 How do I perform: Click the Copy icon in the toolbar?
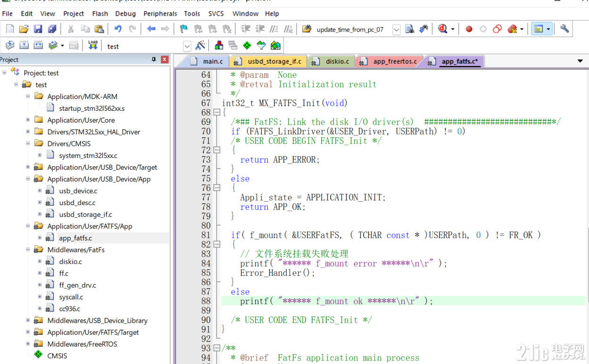click(85, 29)
